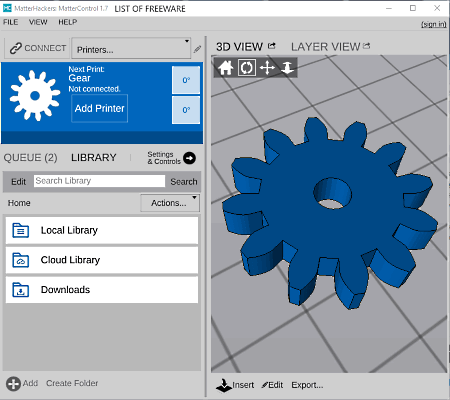Open the Cloud Library row
The width and height of the screenshot is (450, 400).
coord(102,260)
